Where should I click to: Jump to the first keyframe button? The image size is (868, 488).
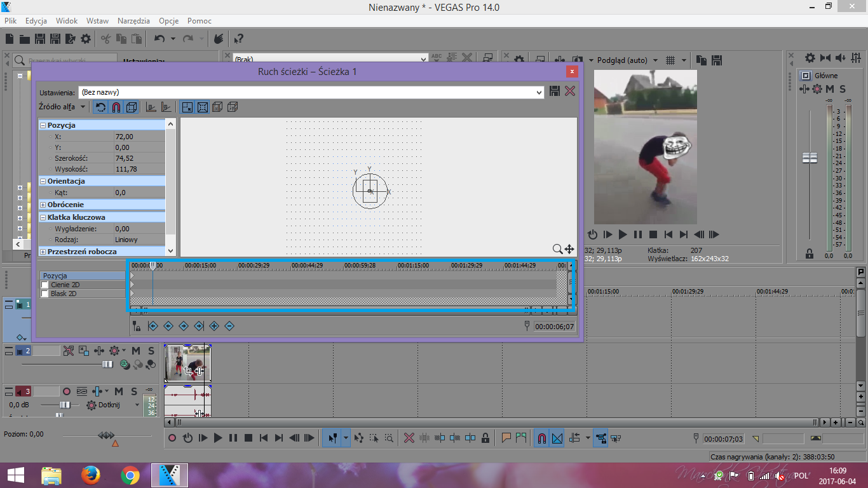point(153,326)
